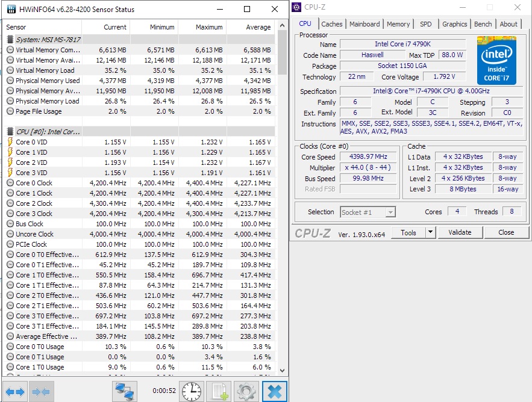The height and width of the screenshot is (402, 532).
Task: Open the SPD tab
Action: (426, 24)
